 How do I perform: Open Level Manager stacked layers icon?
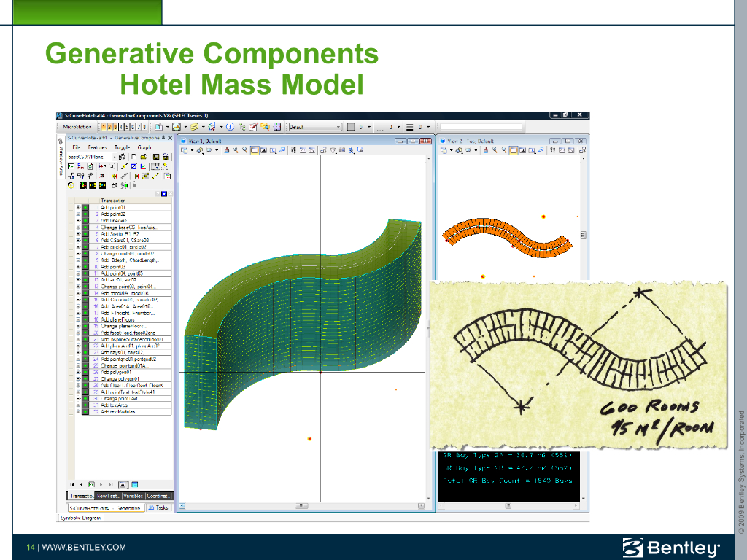point(193,127)
